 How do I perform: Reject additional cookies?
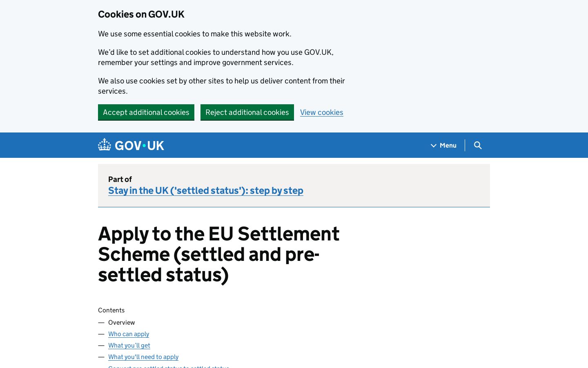[x=247, y=112]
